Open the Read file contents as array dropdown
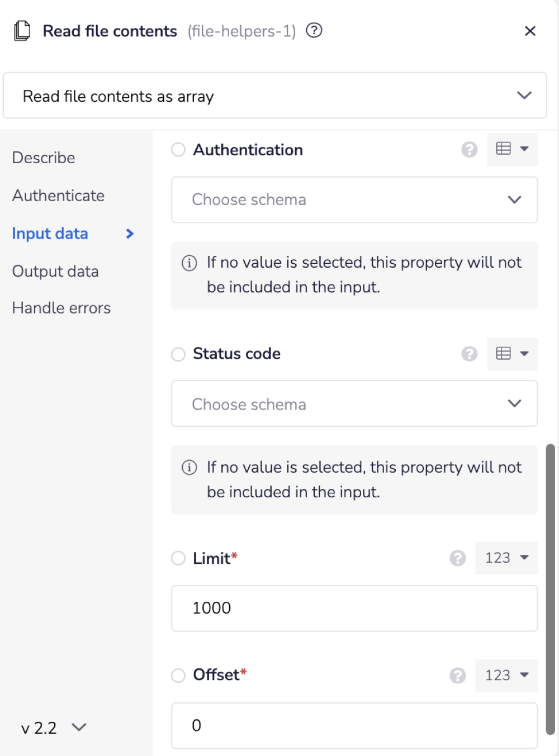 (274, 96)
